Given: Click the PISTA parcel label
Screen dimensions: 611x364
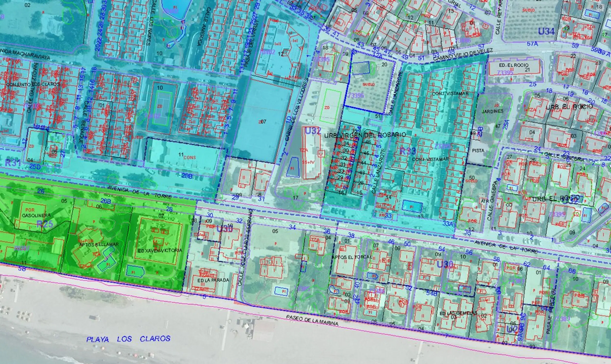Looking at the screenshot, I should 478,151.
